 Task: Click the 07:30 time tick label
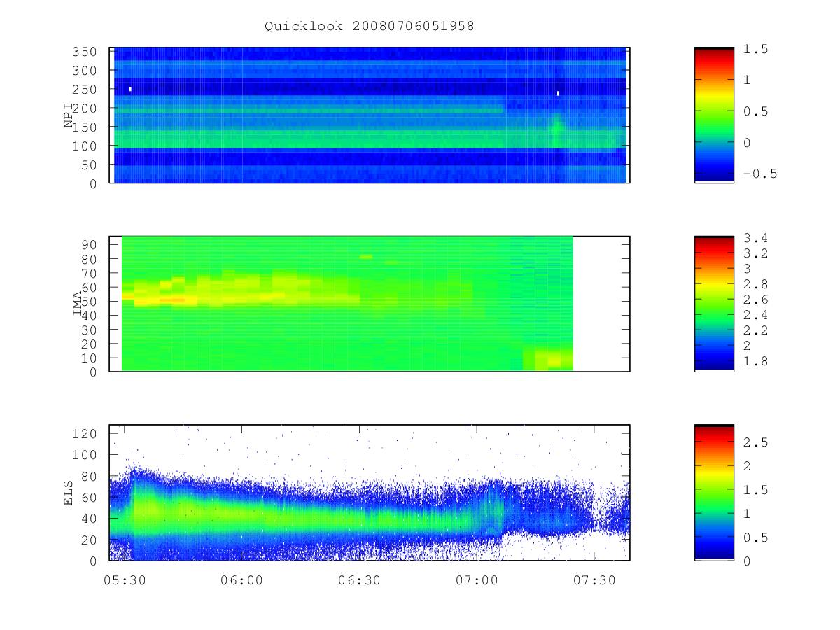coord(594,580)
